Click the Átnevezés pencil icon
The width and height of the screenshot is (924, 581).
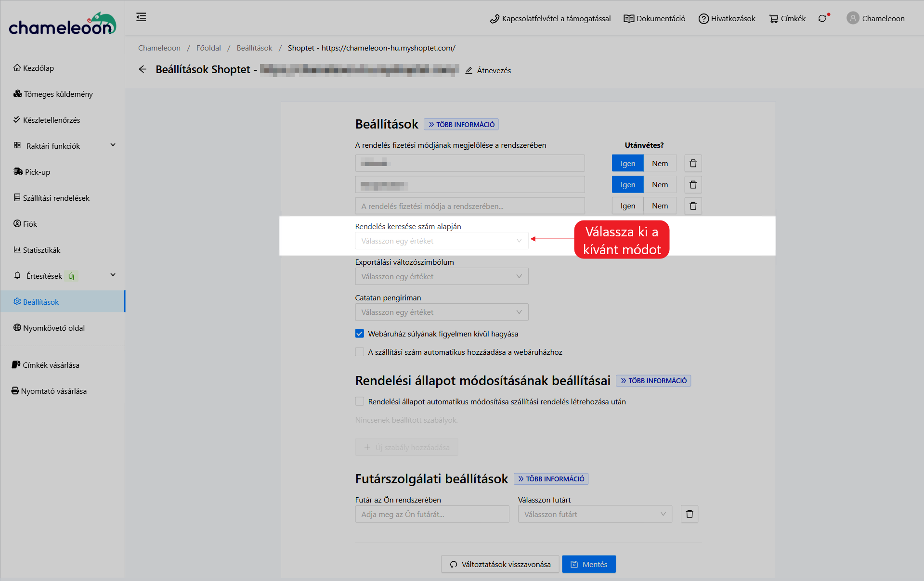(x=469, y=71)
